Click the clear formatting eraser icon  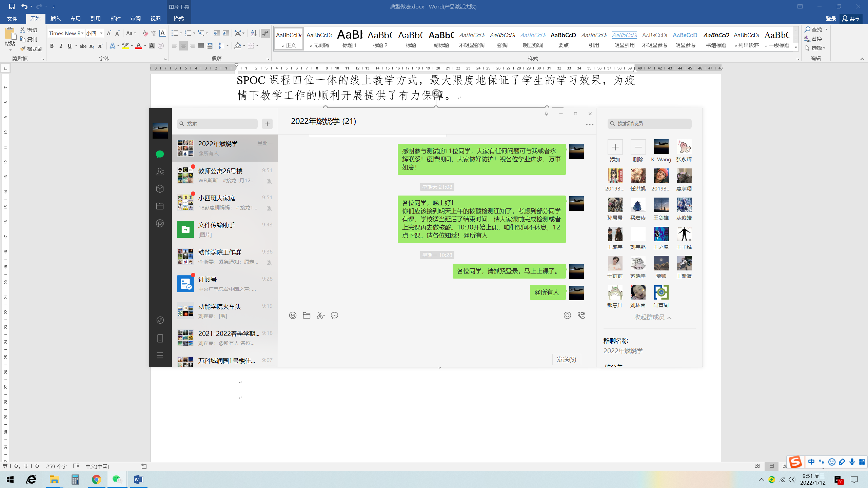[145, 33]
